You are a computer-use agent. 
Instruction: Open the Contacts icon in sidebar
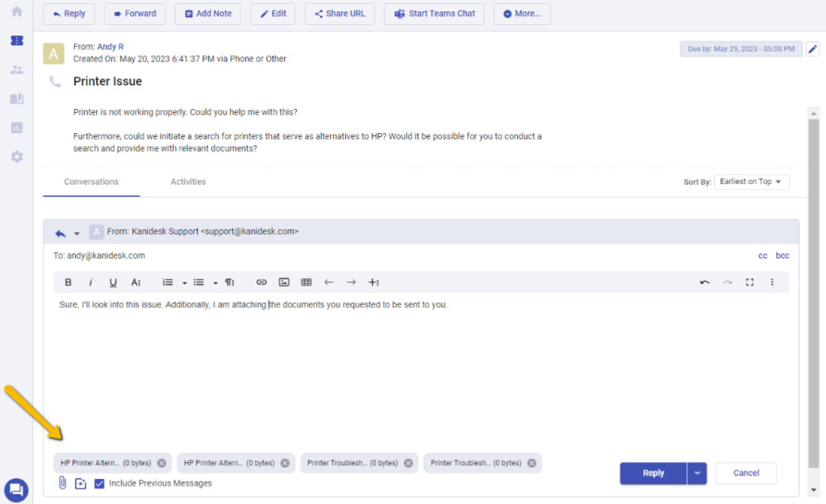click(17, 69)
